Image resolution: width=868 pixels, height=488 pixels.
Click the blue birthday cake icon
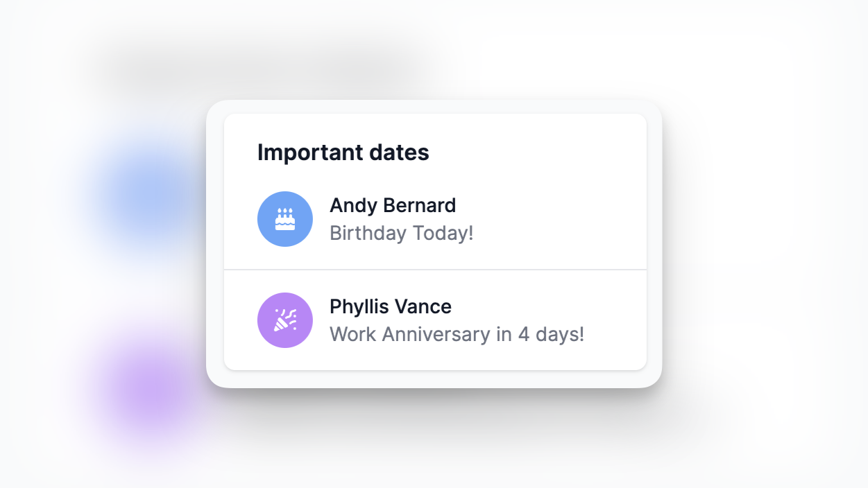click(285, 219)
